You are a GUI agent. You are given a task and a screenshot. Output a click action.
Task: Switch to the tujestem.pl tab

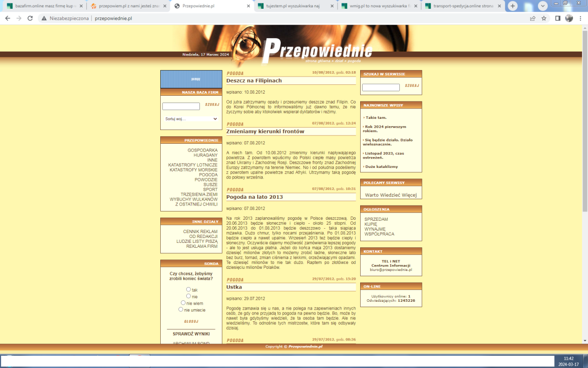click(x=296, y=6)
